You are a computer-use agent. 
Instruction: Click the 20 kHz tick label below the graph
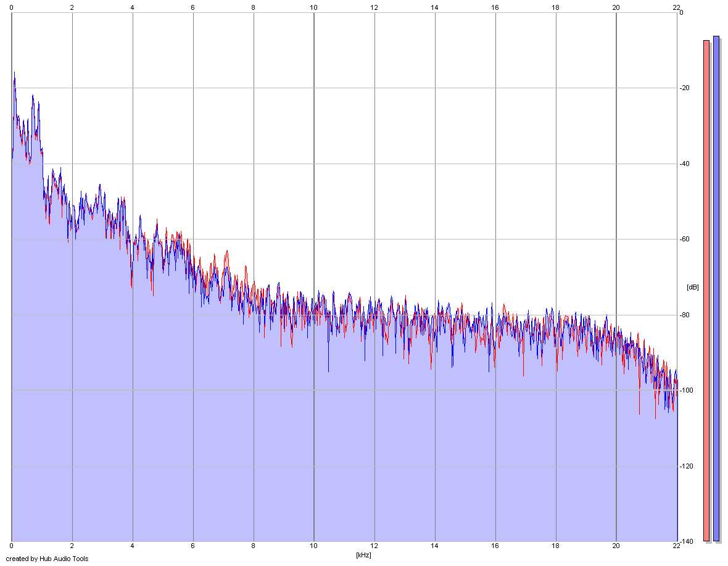pos(616,546)
